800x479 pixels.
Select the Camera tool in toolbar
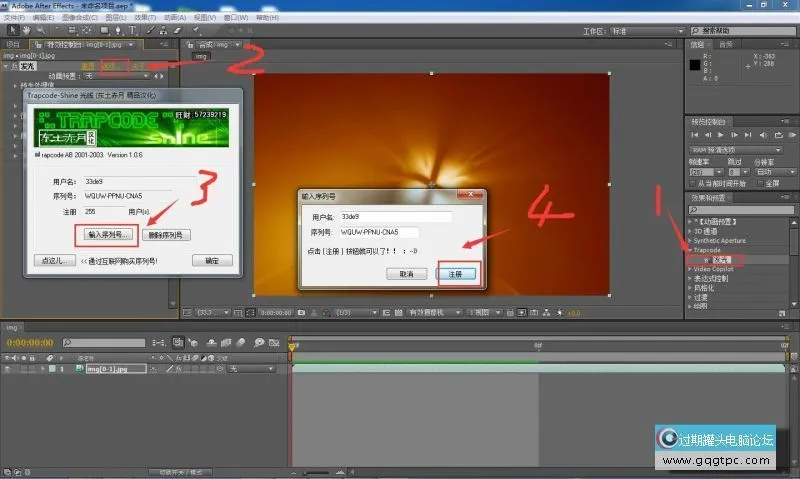coord(72,31)
